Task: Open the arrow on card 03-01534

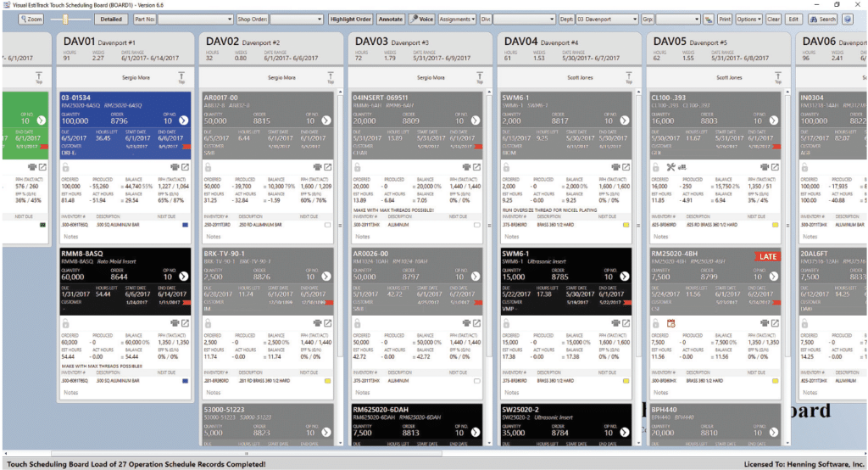Action: 183,120
